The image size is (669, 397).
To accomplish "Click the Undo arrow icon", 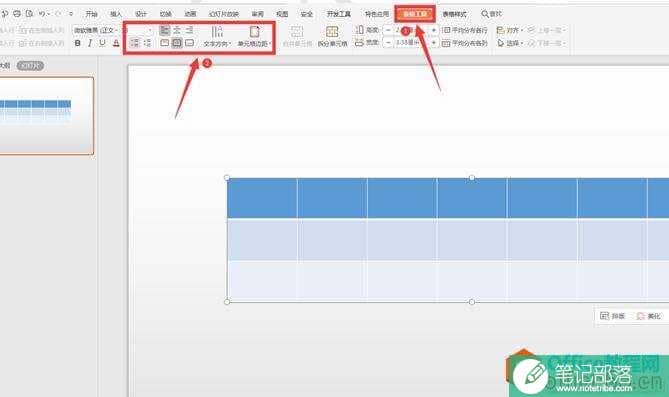I will (42, 14).
